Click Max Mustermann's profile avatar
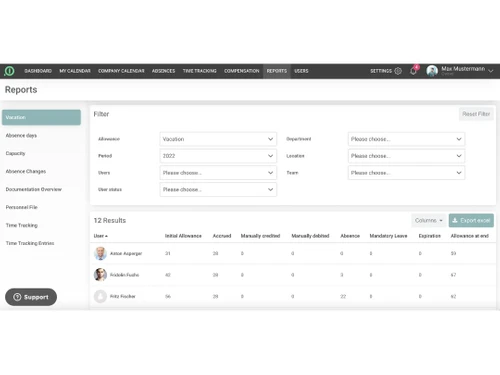 (x=432, y=71)
